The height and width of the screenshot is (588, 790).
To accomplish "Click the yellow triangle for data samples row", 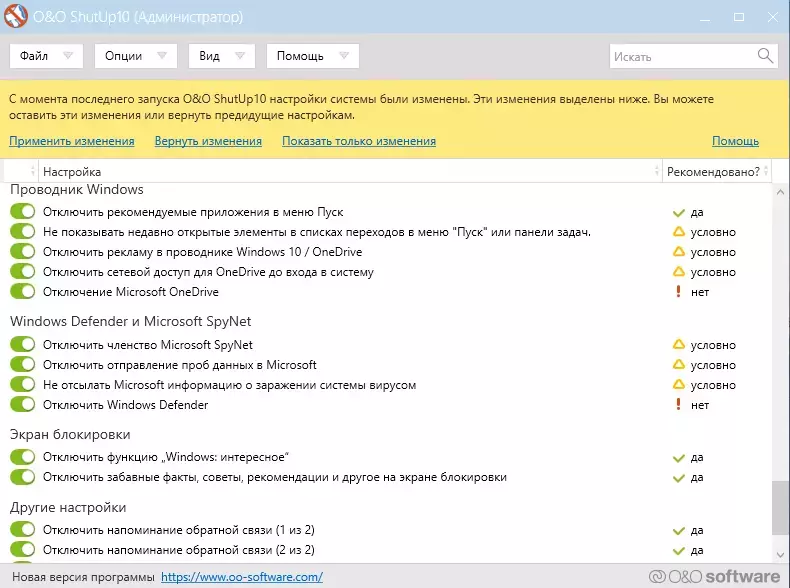I will click(679, 364).
